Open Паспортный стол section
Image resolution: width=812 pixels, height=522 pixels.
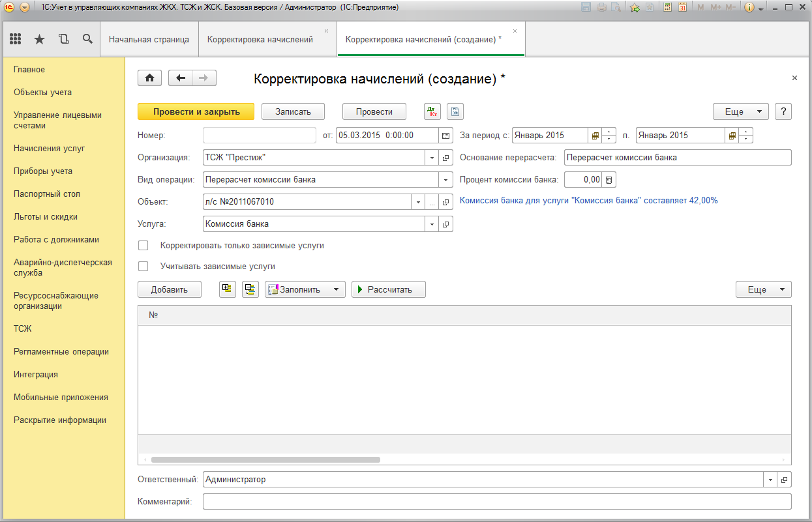click(47, 194)
